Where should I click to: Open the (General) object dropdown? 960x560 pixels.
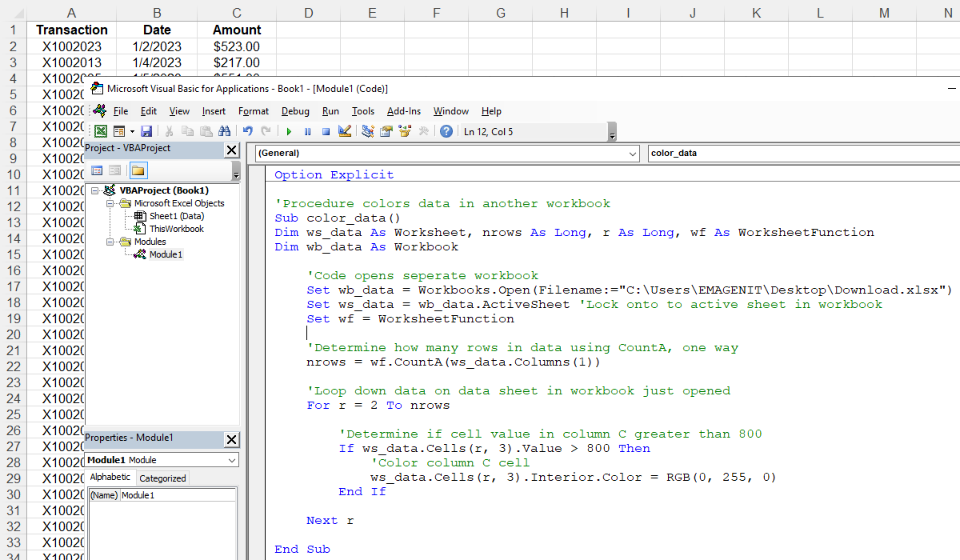point(448,153)
